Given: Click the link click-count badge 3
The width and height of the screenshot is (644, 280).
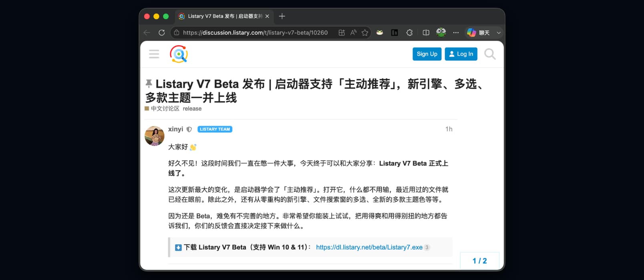Looking at the screenshot, I should [x=427, y=247].
